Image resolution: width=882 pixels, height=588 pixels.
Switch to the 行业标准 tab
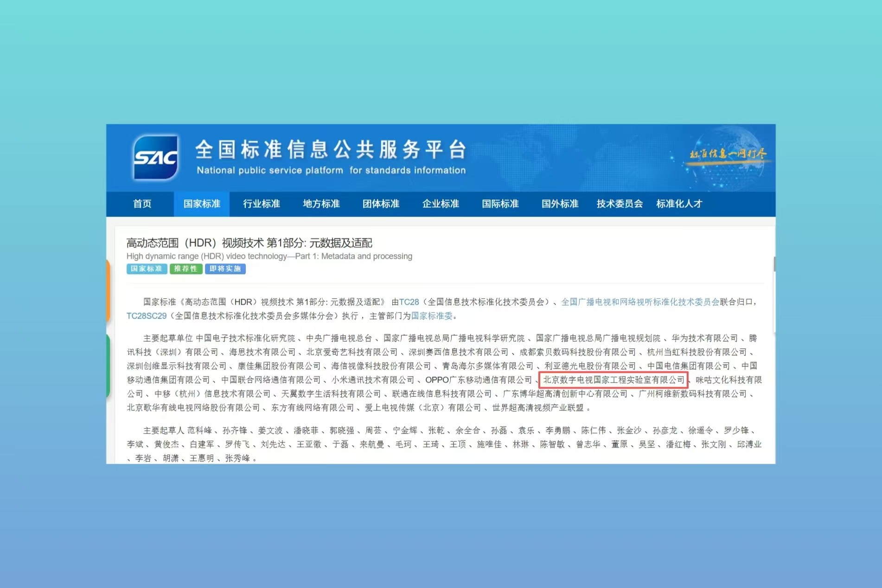point(262,204)
